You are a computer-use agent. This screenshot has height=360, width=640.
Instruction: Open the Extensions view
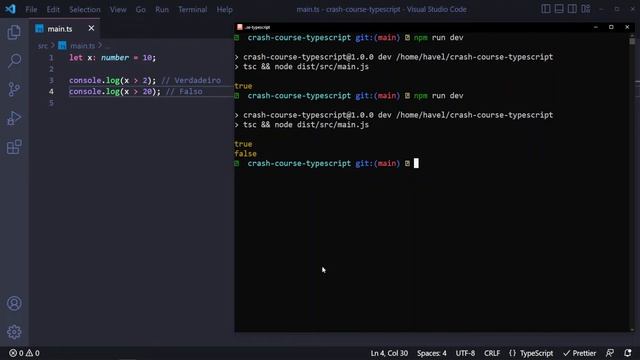[14, 147]
